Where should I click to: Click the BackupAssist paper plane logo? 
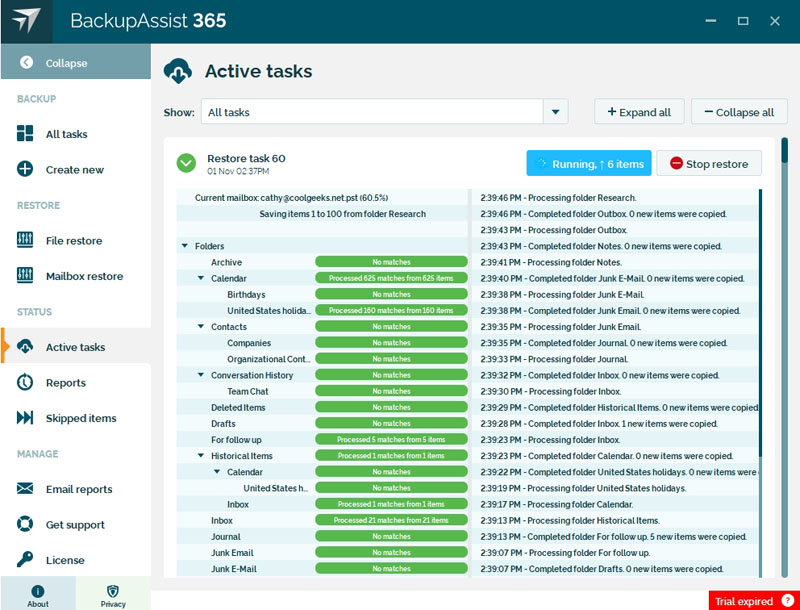(26, 21)
